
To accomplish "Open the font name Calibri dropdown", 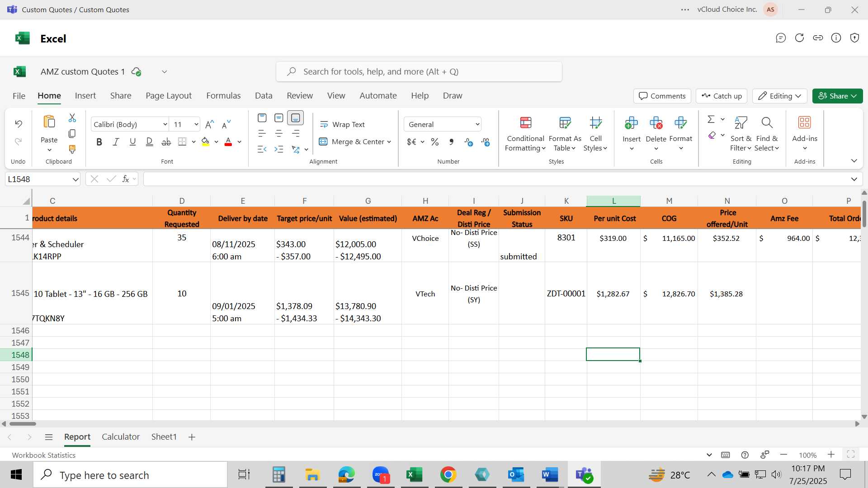I will [165, 124].
